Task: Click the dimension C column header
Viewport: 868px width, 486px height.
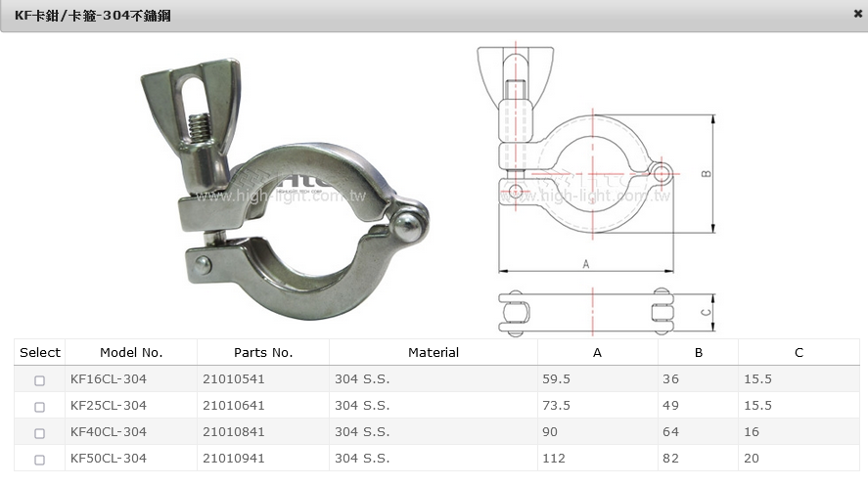Action: tap(799, 352)
